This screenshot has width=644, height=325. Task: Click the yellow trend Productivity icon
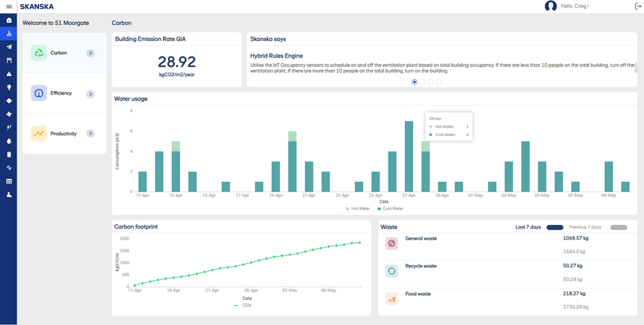click(39, 133)
